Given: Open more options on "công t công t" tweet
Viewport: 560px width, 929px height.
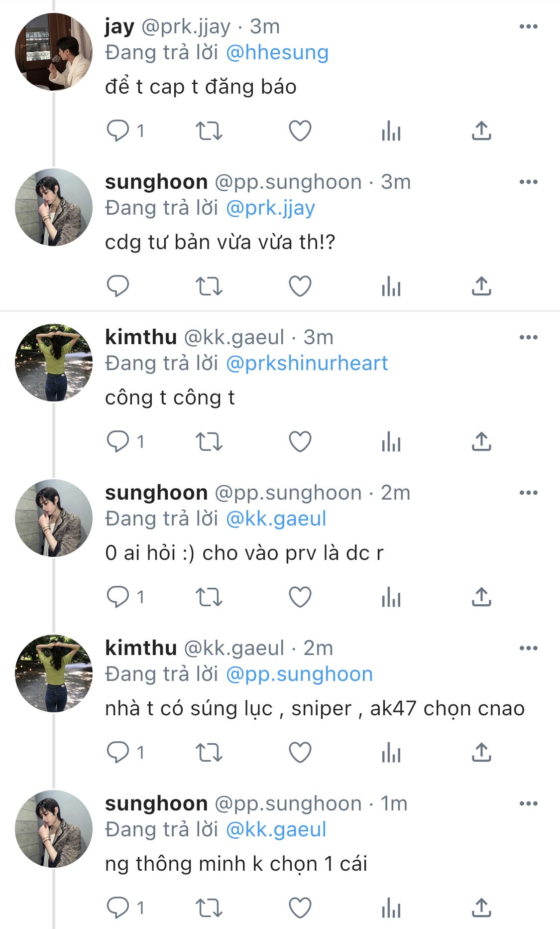Looking at the screenshot, I should pyautogui.click(x=528, y=337).
